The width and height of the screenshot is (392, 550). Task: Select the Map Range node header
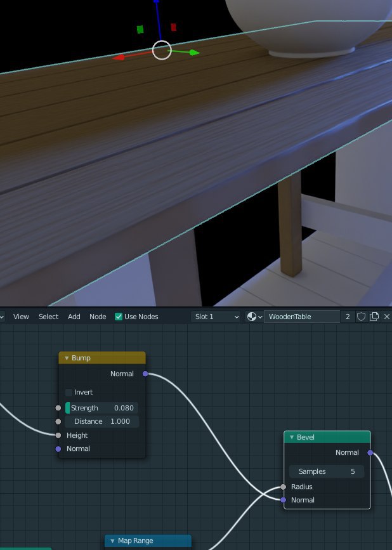pos(148,541)
